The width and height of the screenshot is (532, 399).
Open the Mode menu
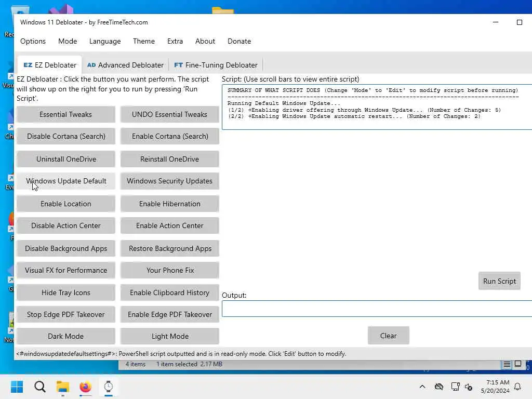click(68, 41)
